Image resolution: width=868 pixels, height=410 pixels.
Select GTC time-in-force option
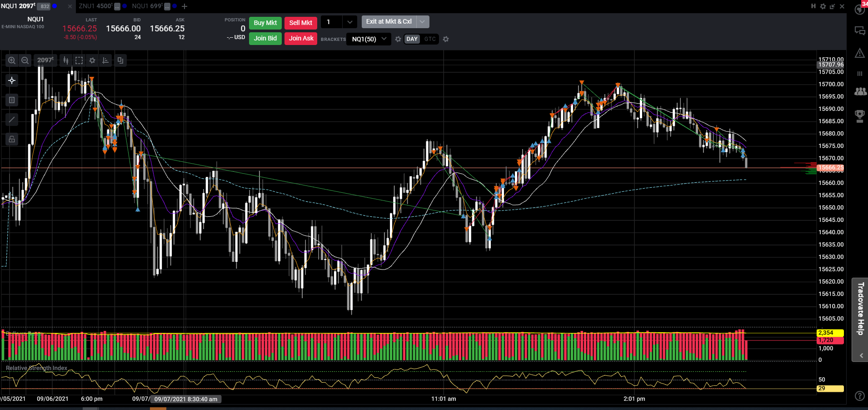(430, 39)
